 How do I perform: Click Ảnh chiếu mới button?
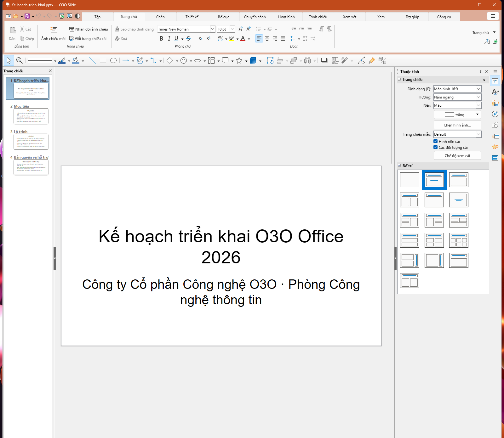[53, 34]
